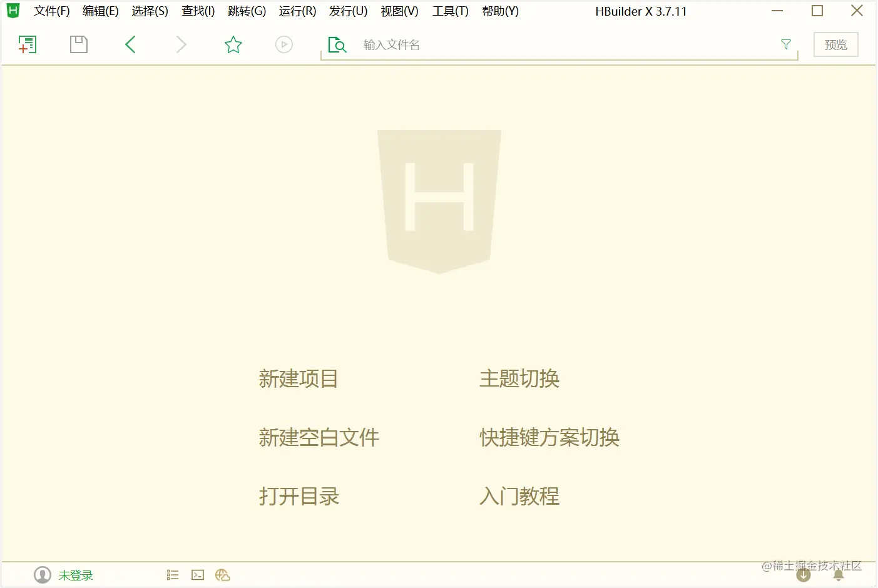Click the 主题切换 link

click(x=519, y=378)
